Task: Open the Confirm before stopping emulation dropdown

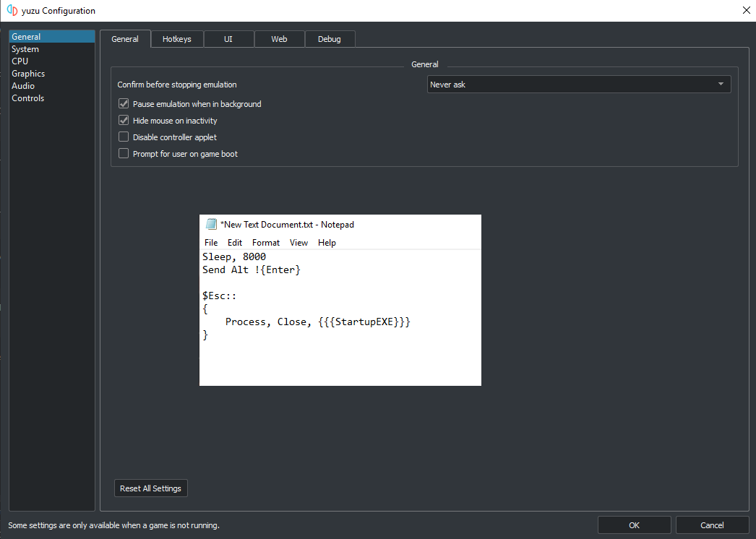Action: tap(579, 85)
